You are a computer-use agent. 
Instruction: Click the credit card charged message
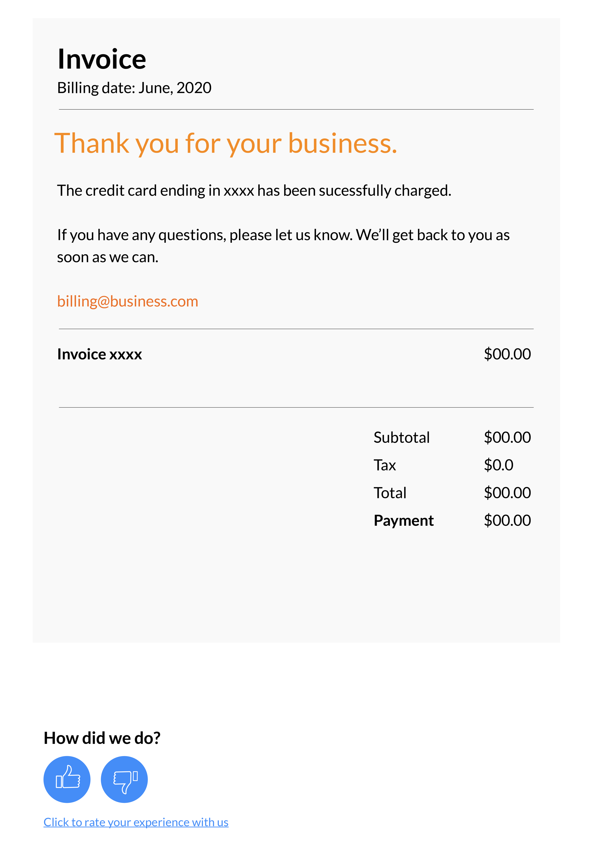pos(254,191)
